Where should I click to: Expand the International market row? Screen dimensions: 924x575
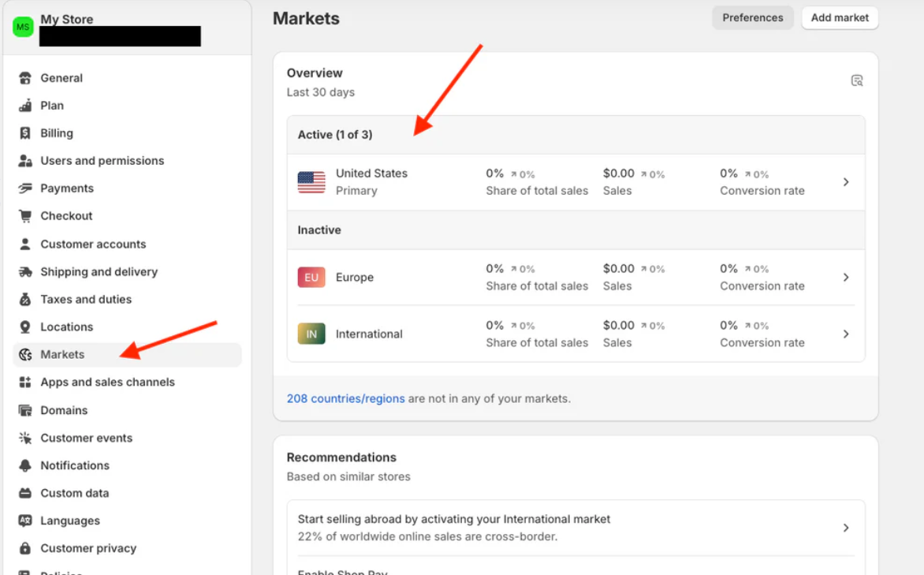[846, 333]
